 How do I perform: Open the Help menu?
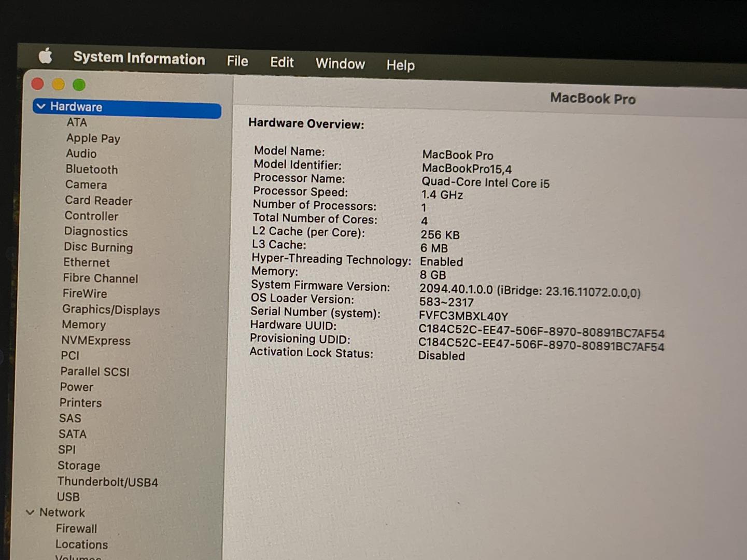click(x=400, y=65)
